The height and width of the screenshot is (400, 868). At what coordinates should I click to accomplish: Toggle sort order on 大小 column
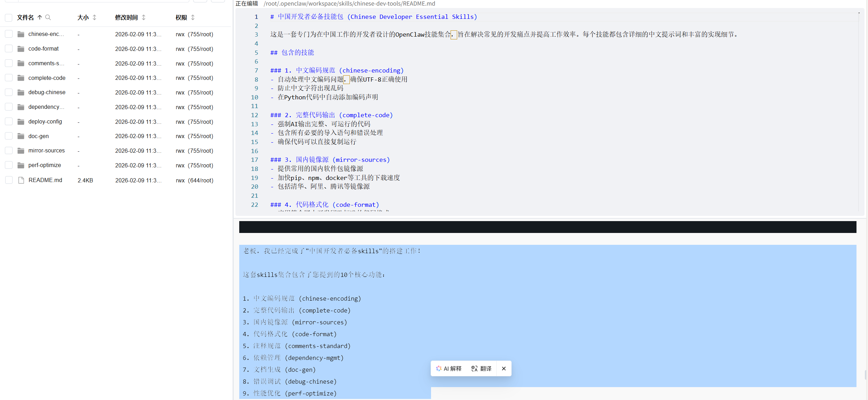pos(94,17)
